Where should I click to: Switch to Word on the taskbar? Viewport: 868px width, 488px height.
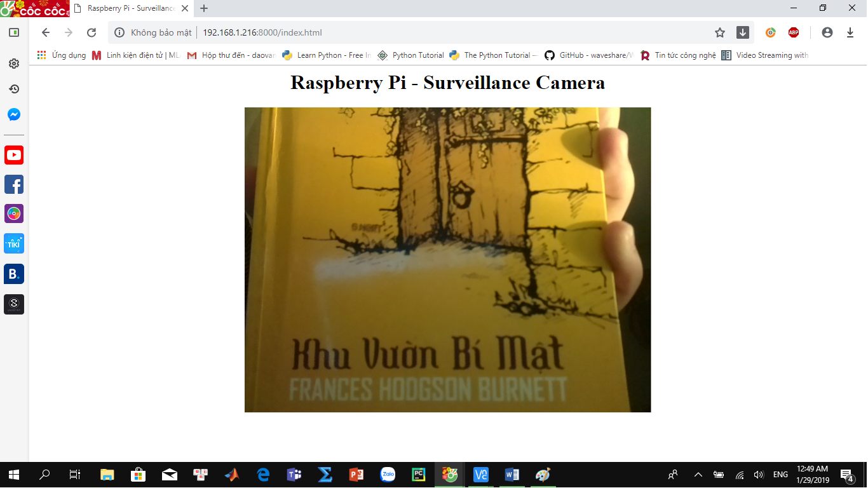coord(512,475)
